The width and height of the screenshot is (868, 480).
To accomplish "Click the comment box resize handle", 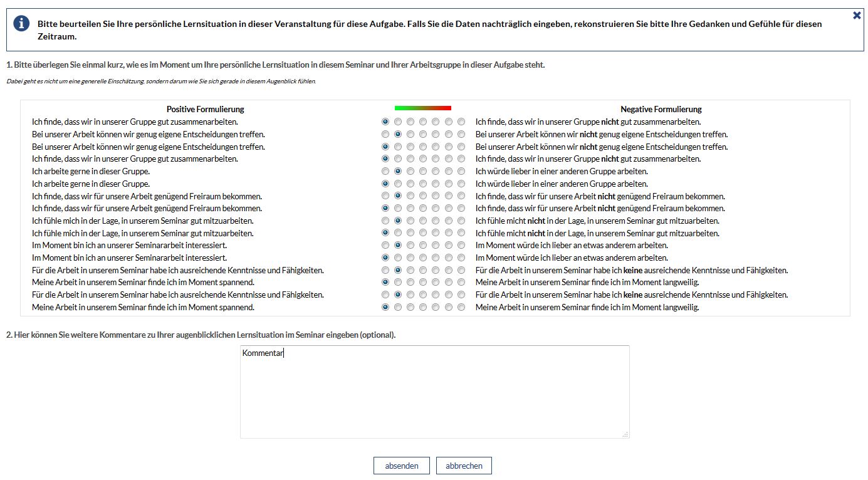I will coord(625,434).
